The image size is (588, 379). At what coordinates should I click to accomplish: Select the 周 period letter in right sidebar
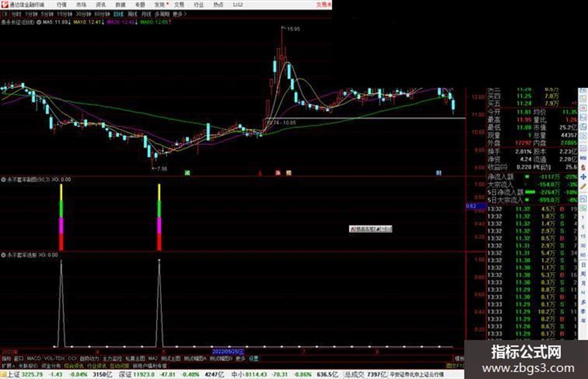point(584,274)
